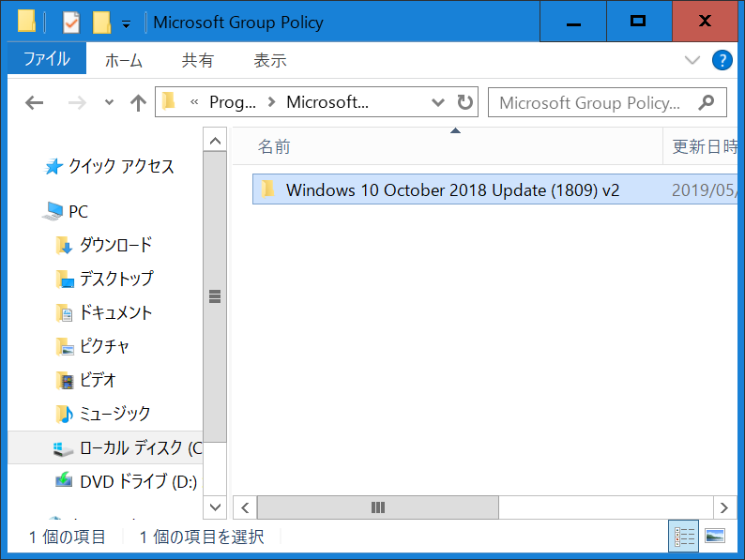Viewport: 745px width, 560px height.
Task: Click the ビデオ folder icon
Action: point(64,380)
